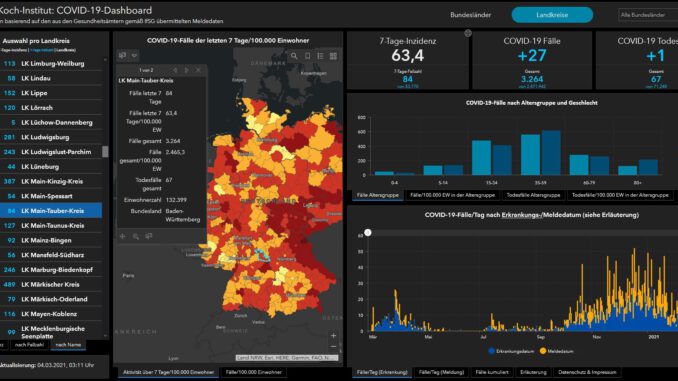Click the default extent icon above the popup
This screenshot has width=678, height=381.
tap(123, 55)
